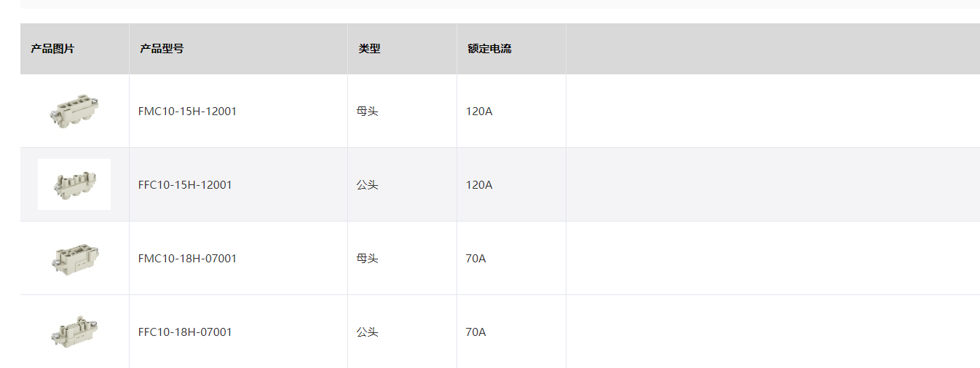
Task: Click 70A rating for FMC10-18H-07001
Action: 475,259
